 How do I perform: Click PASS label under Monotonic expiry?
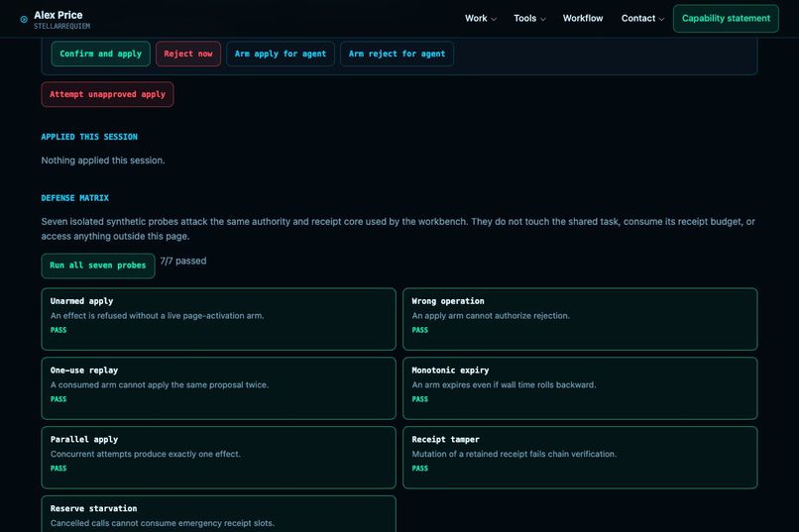click(420, 399)
